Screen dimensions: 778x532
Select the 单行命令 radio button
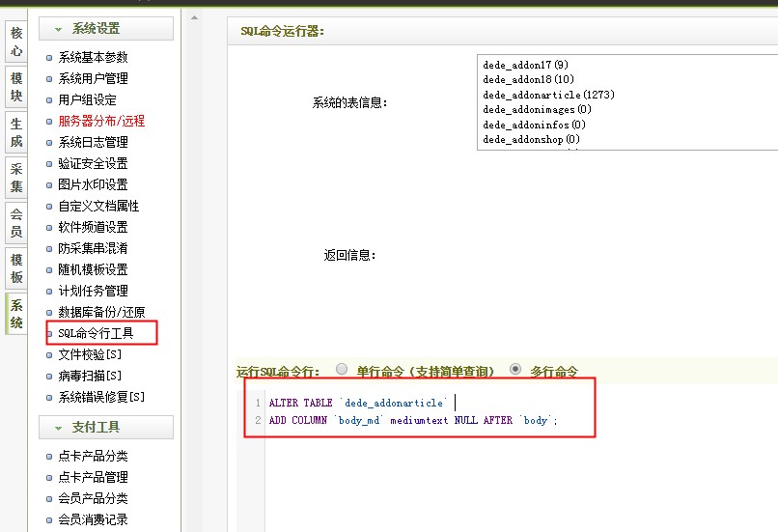point(342,370)
